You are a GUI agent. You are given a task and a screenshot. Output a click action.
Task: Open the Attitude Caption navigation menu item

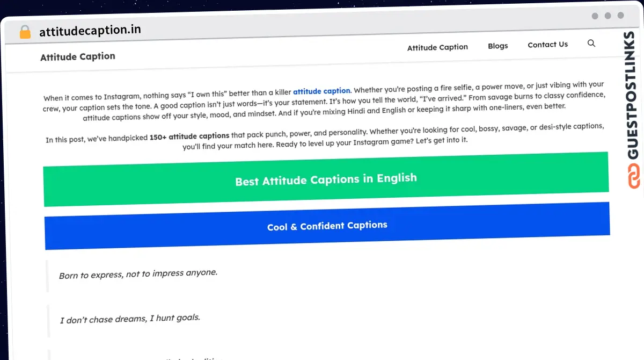(x=437, y=47)
